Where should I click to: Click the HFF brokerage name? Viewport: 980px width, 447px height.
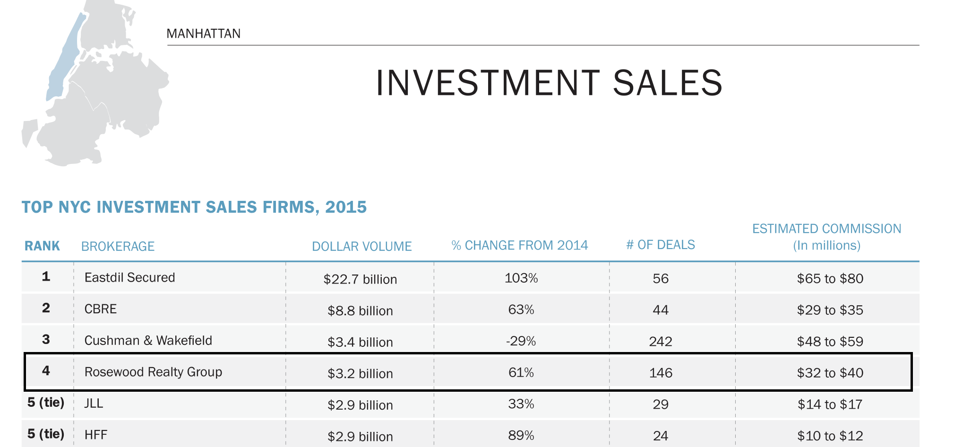coord(96,435)
